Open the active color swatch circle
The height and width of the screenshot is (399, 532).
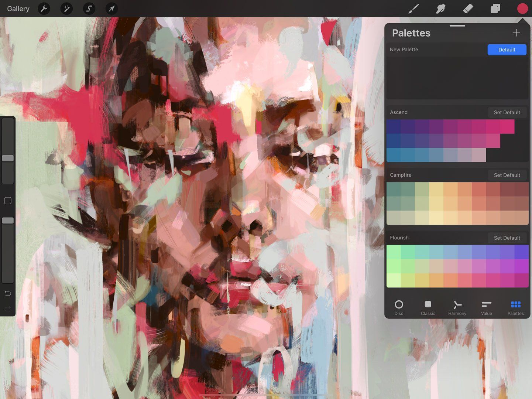point(522,8)
